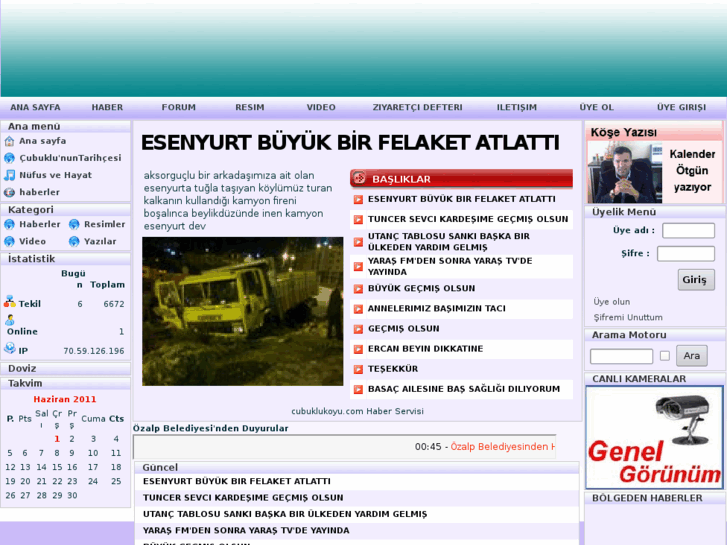Open the Genel Görünüm camera banner
Screen dimensions: 727x545
tap(654, 437)
